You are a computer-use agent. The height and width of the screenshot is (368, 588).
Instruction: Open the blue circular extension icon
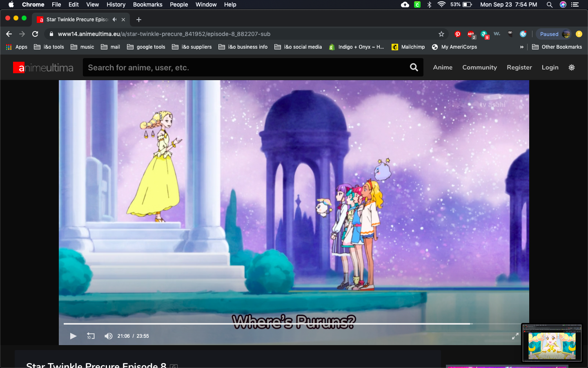click(x=523, y=34)
